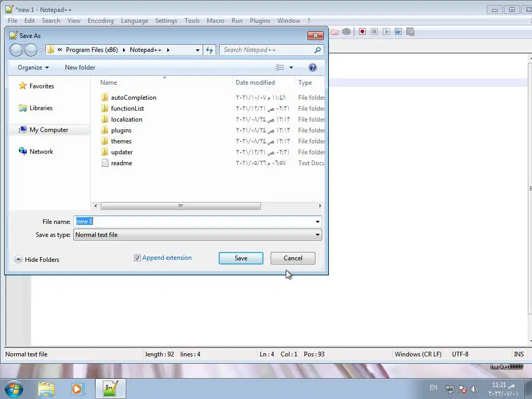
Task: Expand the address bar history dropdown
Action: tap(197, 50)
